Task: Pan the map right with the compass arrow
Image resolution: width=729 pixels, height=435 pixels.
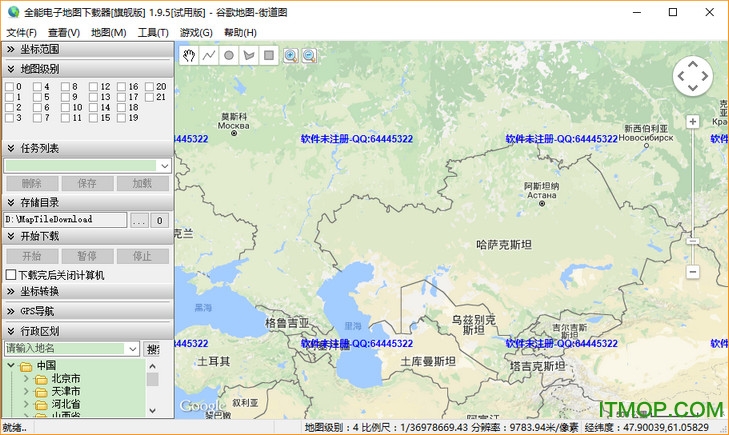Action: 705,76
